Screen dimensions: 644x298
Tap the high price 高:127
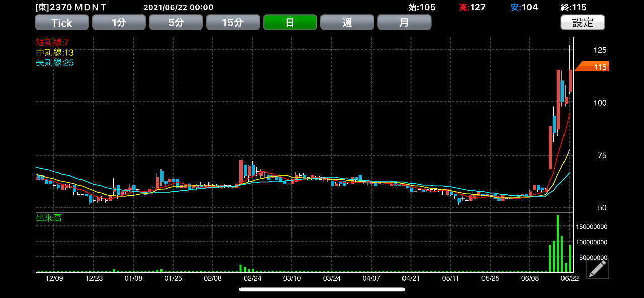472,7
